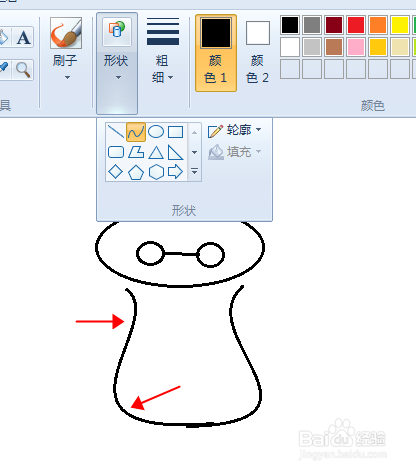
Task: Select 颜色 1 foreground color box
Action: (x=216, y=53)
